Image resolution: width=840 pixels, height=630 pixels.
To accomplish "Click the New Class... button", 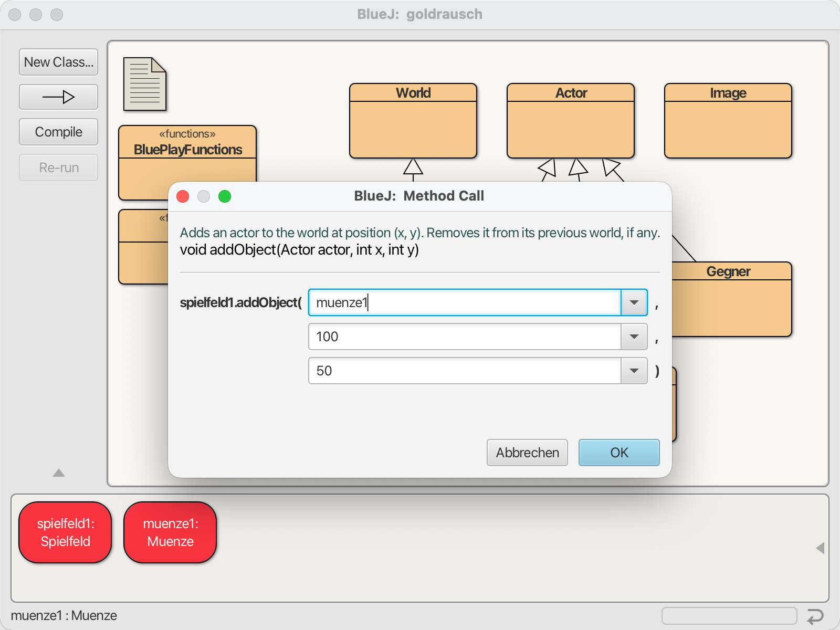I will (x=59, y=62).
